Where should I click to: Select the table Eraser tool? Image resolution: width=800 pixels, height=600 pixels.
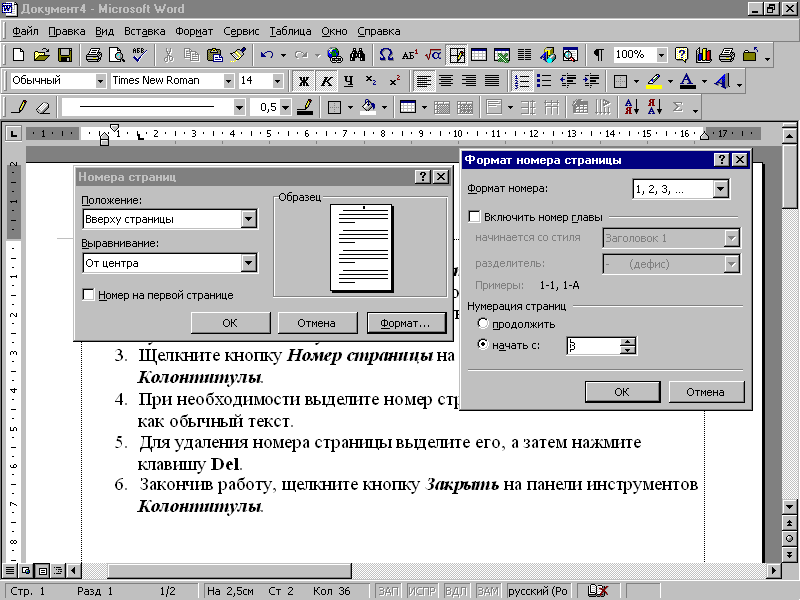(x=43, y=107)
